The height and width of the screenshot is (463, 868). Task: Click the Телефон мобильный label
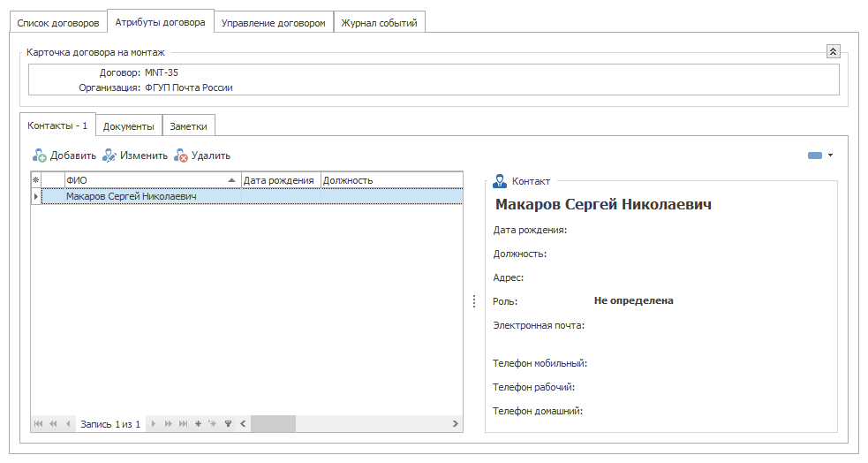point(540,363)
